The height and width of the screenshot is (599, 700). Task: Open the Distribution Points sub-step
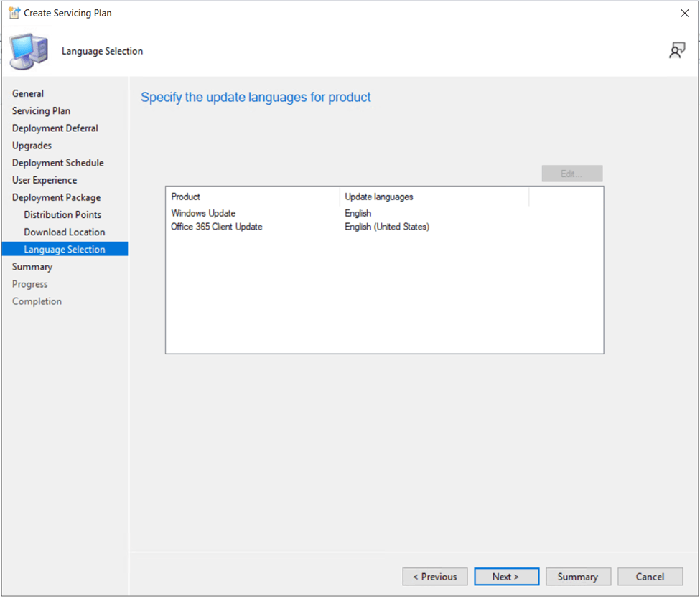[62, 214]
